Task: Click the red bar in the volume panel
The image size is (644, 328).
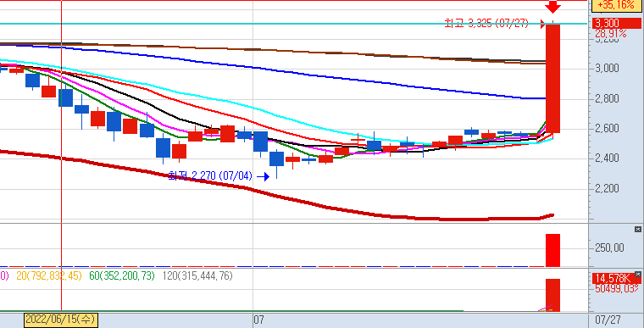Action: 552,295
